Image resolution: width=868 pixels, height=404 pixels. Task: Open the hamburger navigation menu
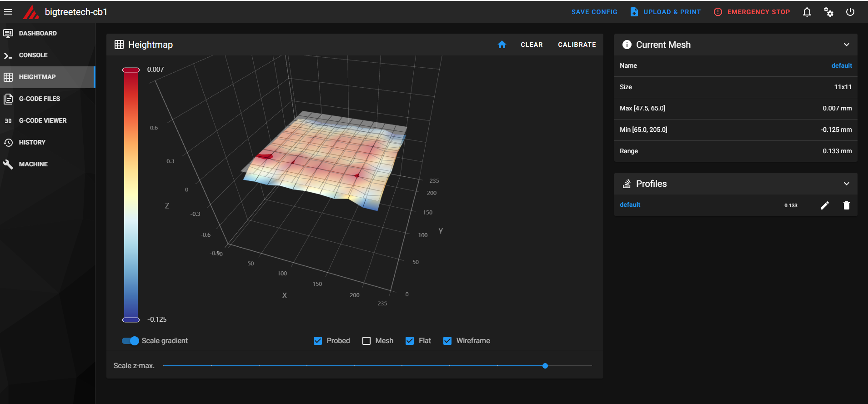[x=8, y=12]
